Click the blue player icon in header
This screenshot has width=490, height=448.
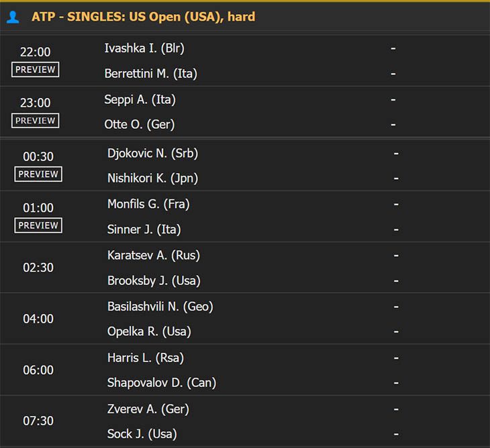click(13, 17)
